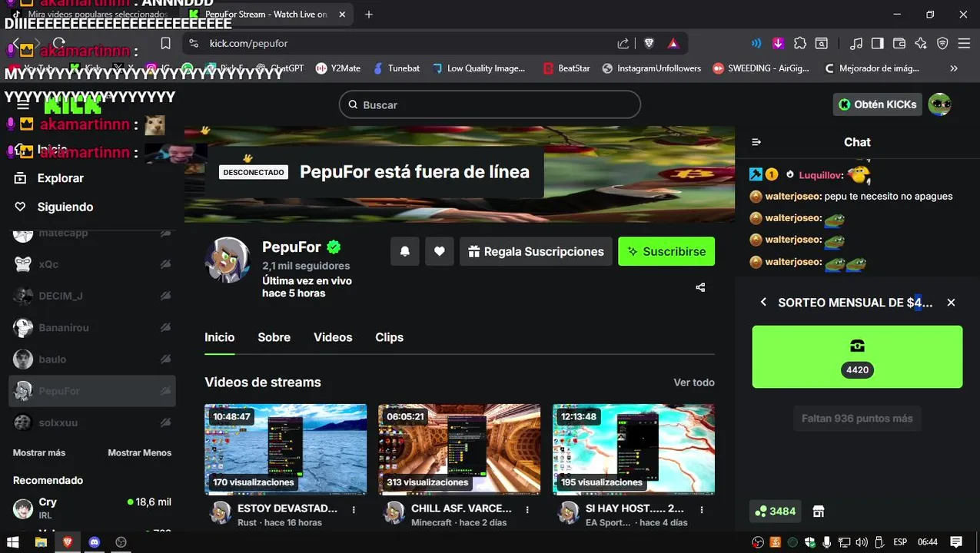Open options menu for CHILL ASF. VARCE... video
The width and height of the screenshot is (980, 553).
point(528,509)
